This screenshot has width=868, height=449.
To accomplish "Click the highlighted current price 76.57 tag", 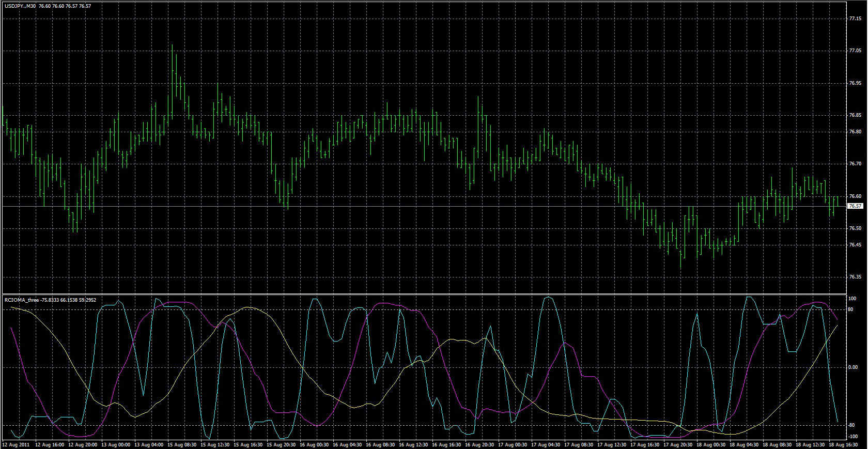I will [x=855, y=206].
